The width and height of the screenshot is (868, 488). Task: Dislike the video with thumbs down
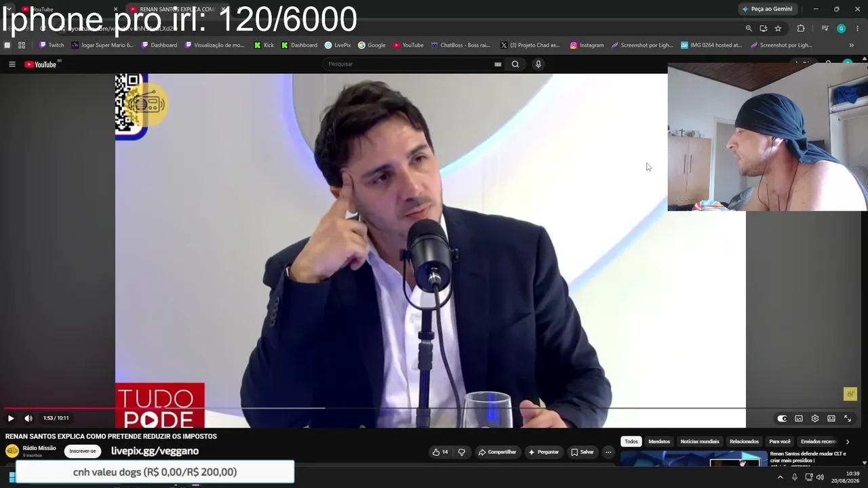coord(462,452)
